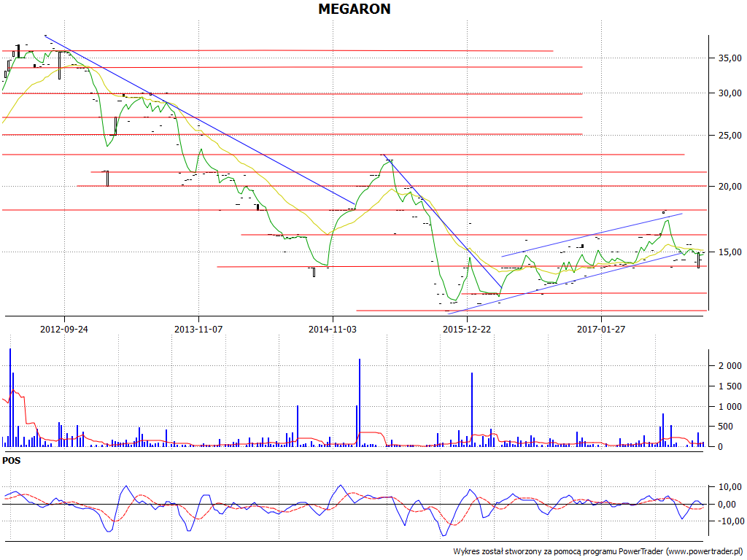Click the 35,00 price axis label
The height and width of the screenshot is (560, 747).
pyautogui.click(x=729, y=58)
